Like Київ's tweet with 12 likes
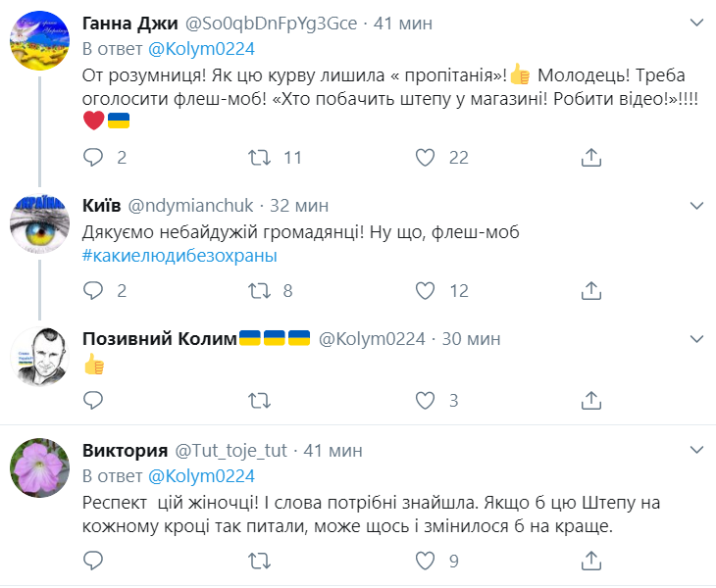The height and width of the screenshot is (588, 716). (425, 290)
